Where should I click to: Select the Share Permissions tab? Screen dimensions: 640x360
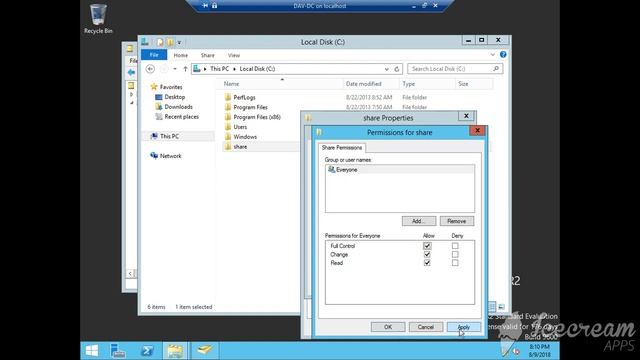[x=342, y=148]
